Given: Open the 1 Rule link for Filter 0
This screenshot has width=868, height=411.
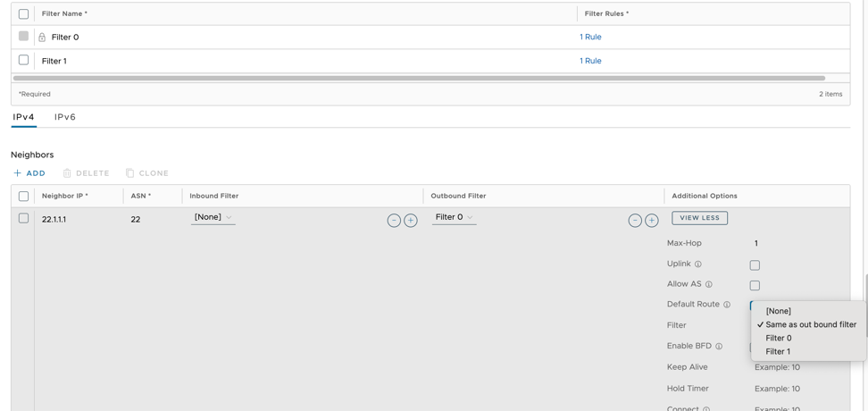Looking at the screenshot, I should pyautogui.click(x=590, y=37).
